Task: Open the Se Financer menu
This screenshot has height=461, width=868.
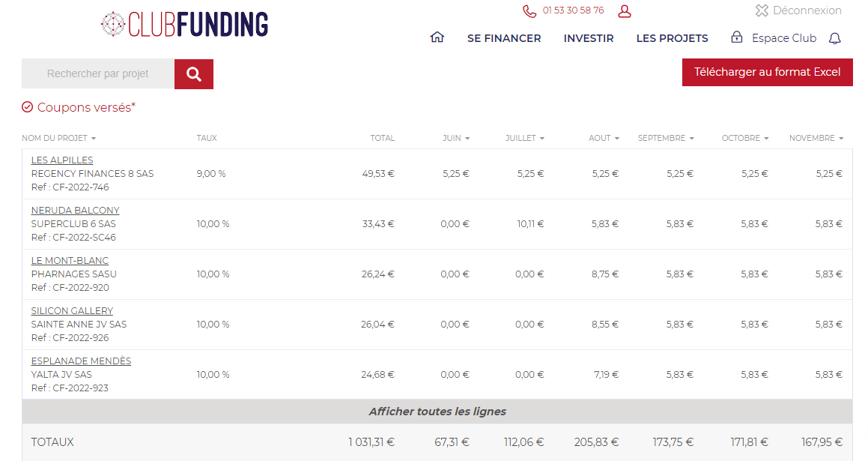Action: coord(504,38)
